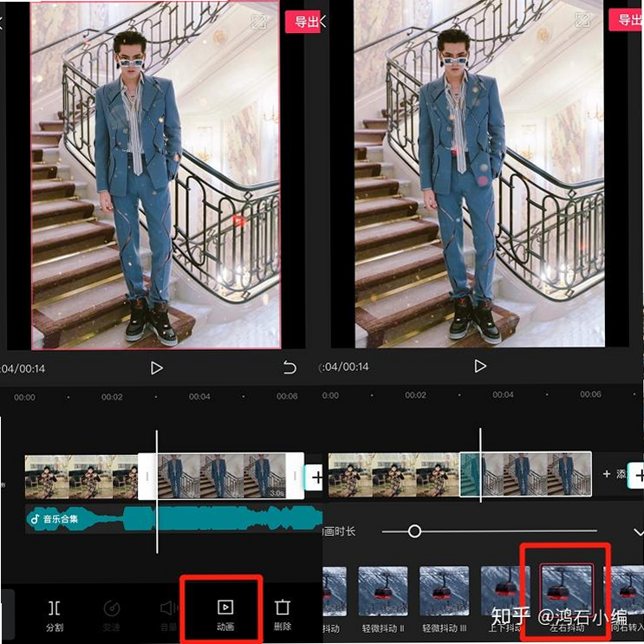Play the preview in right editor
This screenshot has width=644, height=644.
click(479, 366)
